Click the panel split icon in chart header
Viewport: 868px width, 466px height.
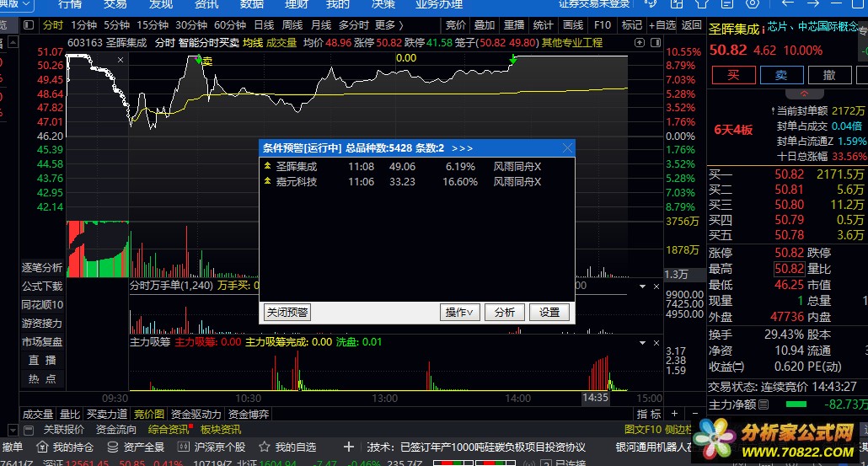click(656, 43)
